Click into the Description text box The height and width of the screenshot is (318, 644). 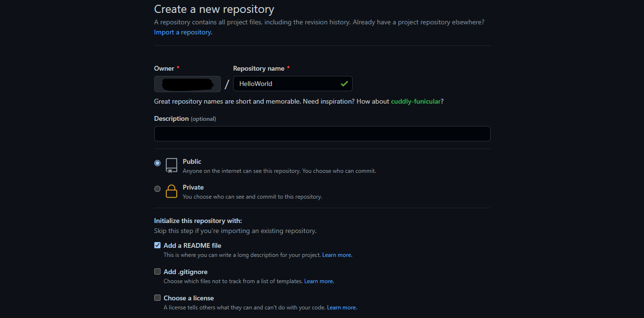coord(322,134)
